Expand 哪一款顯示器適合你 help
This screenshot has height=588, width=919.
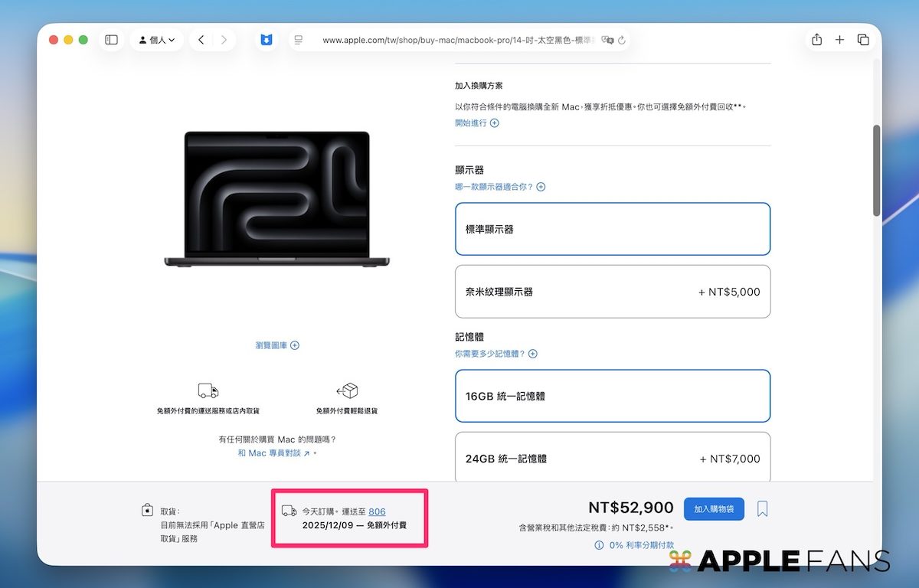(499, 187)
